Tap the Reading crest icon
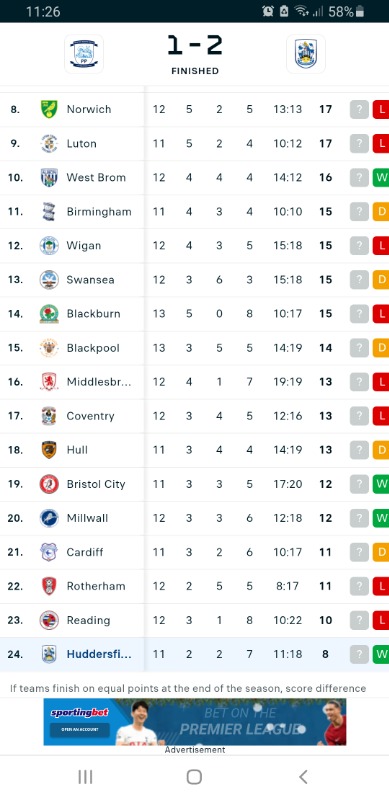 click(49, 620)
